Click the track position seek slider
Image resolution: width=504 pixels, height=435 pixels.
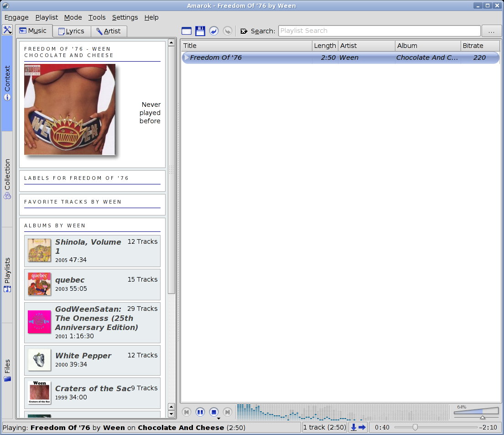pyautogui.click(x=436, y=427)
